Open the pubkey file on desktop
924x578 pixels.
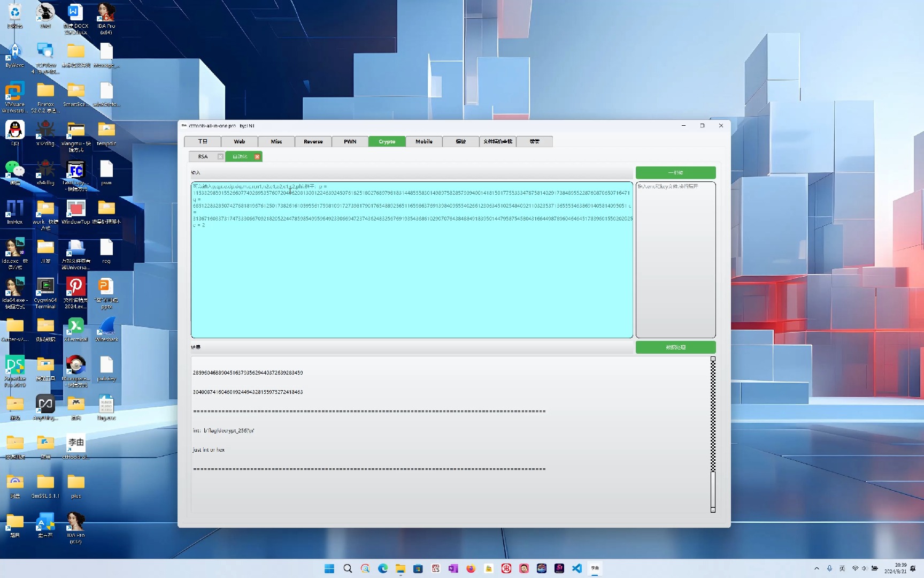pos(106,368)
